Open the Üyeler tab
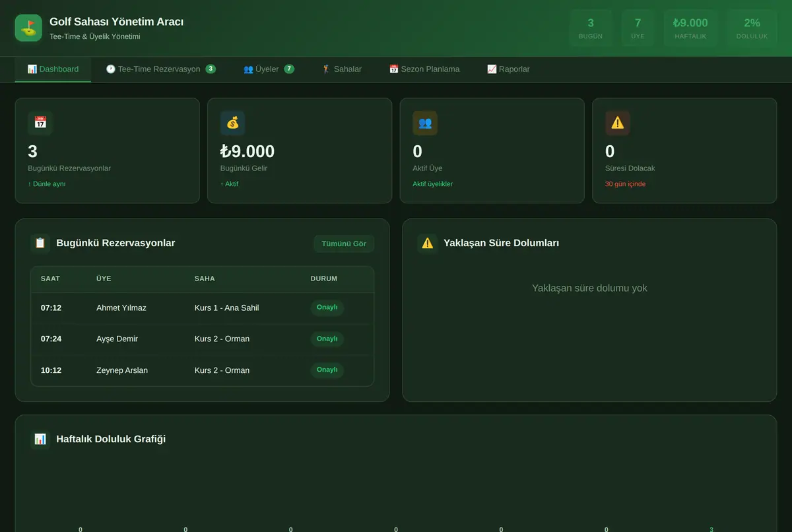792x532 pixels. click(x=269, y=69)
